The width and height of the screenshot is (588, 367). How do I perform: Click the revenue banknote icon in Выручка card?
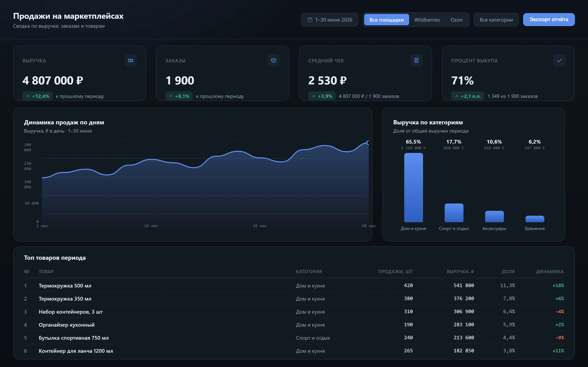(130, 60)
